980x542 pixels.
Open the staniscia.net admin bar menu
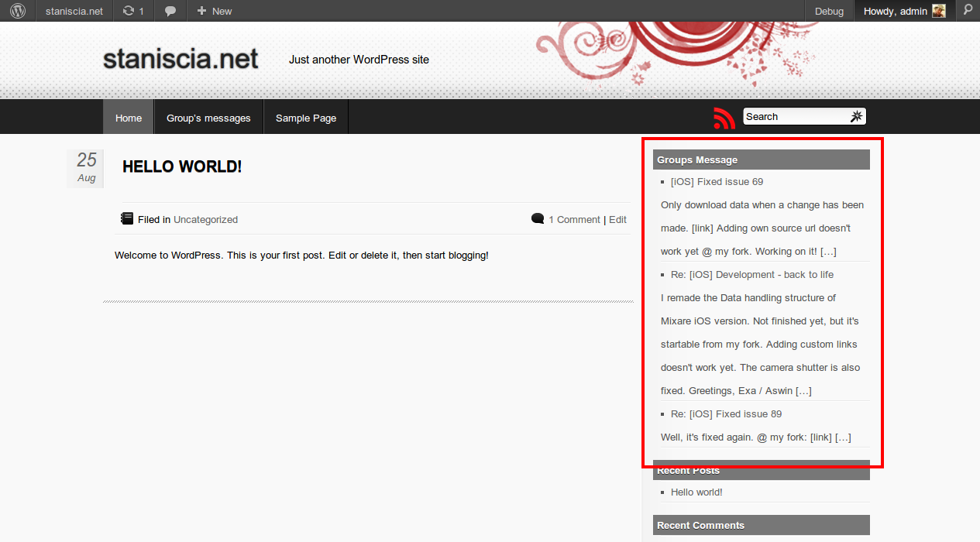click(x=74, y=11)
